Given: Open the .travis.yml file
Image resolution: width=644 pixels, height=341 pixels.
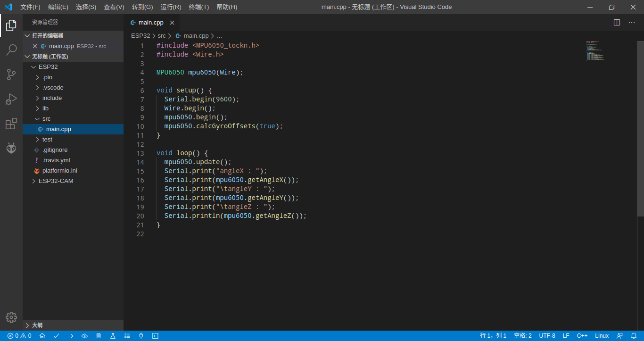Looking at the screenshot, I should pos(73,160).
